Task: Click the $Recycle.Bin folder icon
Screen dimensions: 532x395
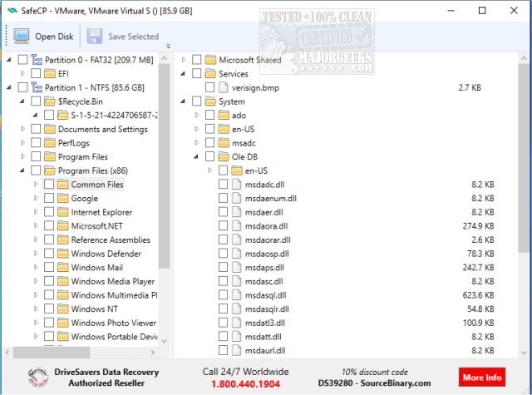Action: [50, 101]
